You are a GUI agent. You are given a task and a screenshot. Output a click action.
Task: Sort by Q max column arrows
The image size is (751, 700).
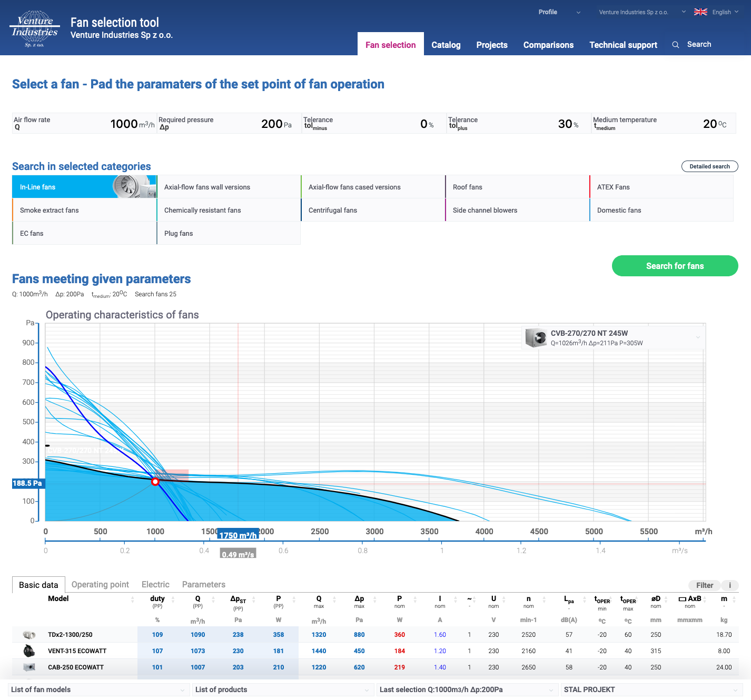point(334,599)
